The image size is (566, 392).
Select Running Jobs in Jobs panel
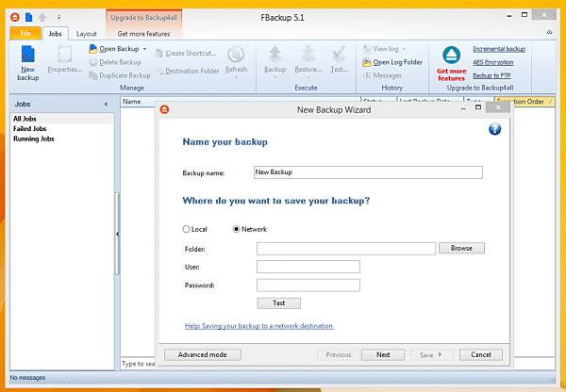tap(34, 139)
